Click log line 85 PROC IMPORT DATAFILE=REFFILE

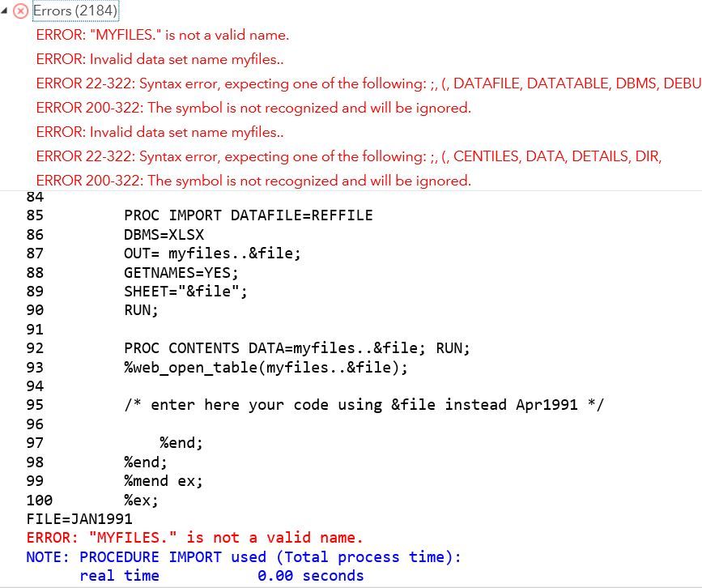[249, 215]
